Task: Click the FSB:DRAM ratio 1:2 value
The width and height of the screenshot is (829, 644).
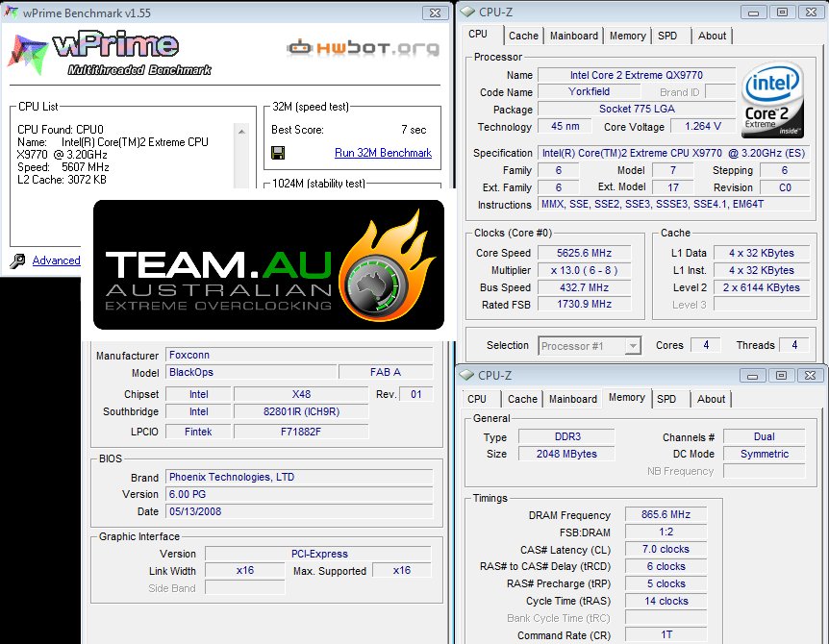Action: coord(666,532)
